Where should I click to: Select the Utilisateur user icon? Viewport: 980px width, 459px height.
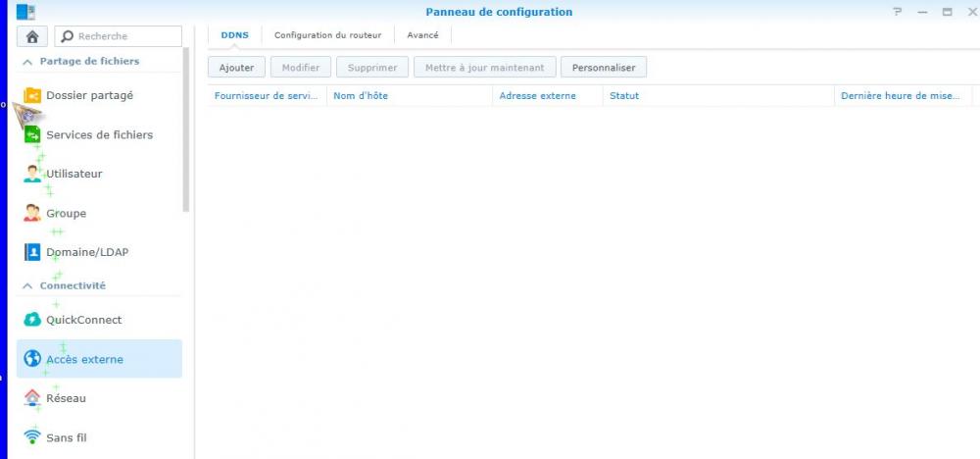click(32, 174)
